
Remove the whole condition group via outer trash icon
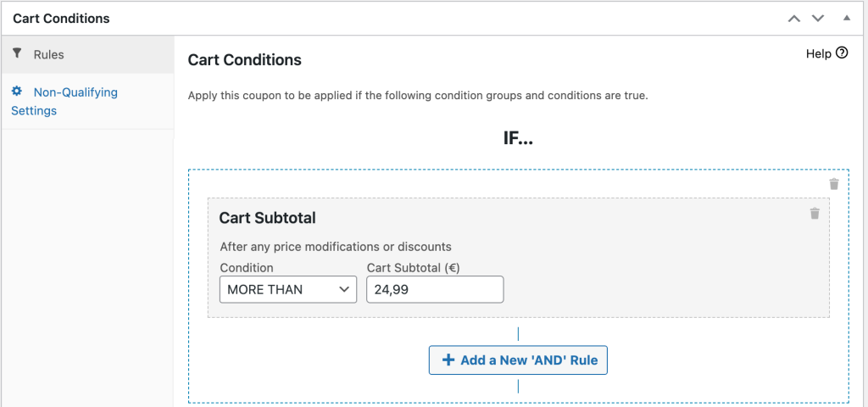pyautogui.click(x=834, y=184)
